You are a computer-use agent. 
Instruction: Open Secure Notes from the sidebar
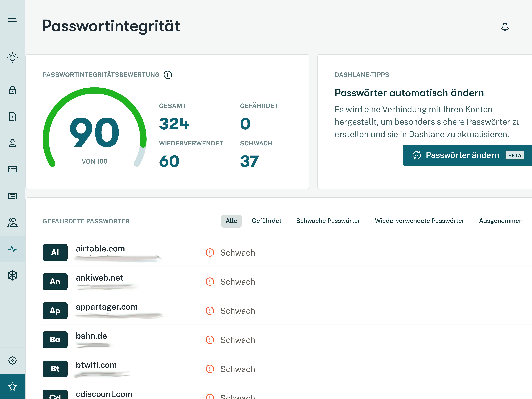pos(12,116)
